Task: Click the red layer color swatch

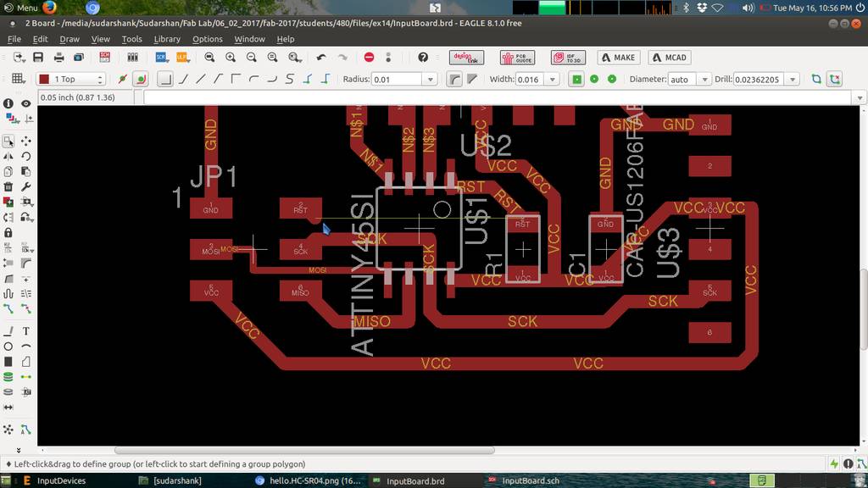Action: [44, 79]
